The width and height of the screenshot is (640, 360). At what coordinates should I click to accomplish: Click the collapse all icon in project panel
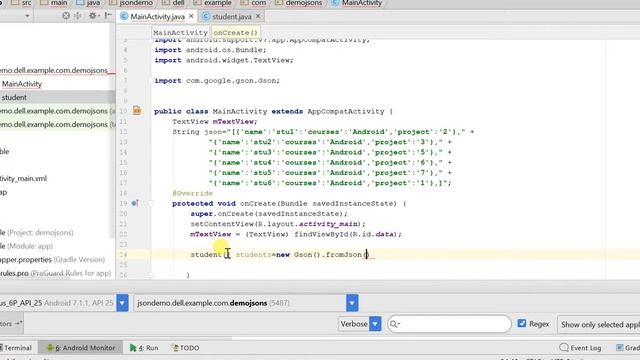tap(78, 16)
